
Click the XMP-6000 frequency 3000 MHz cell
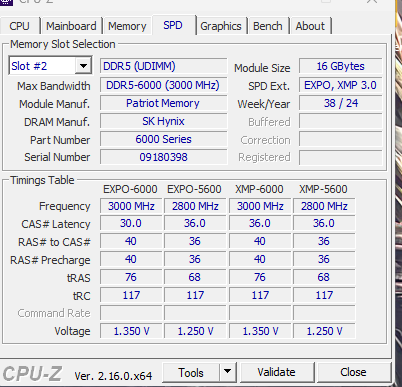(x=260, y=206)
